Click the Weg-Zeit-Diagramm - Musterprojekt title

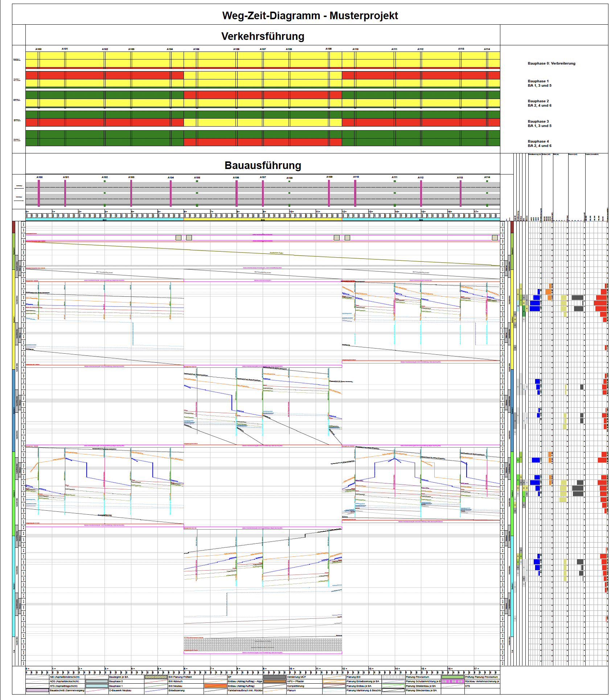coord(310,16)
